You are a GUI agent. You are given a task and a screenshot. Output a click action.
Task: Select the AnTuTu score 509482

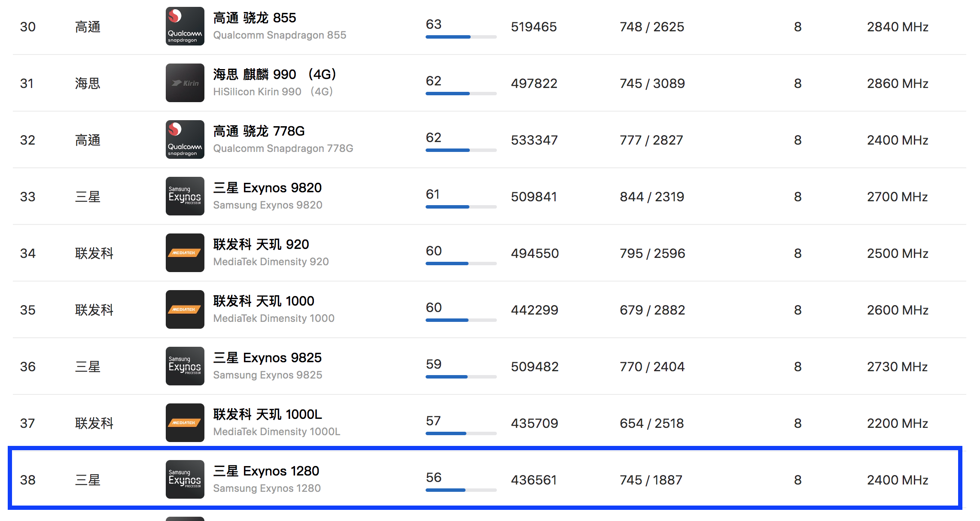(x=535, y=367)
